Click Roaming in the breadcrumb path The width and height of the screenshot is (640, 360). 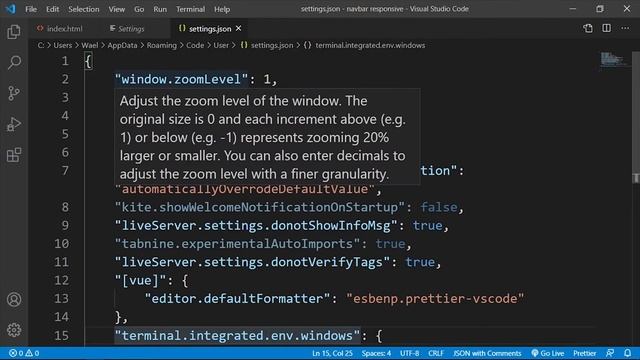(162, 45)
